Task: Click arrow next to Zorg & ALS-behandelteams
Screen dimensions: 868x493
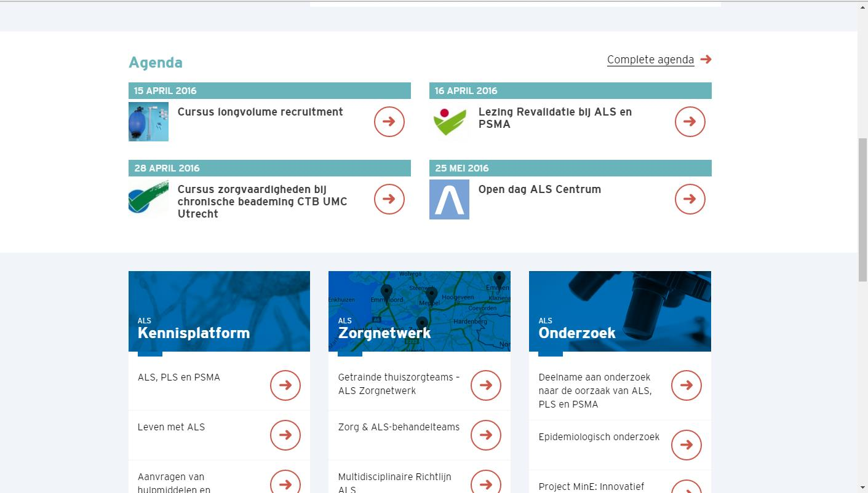Action: click(486, 435)
